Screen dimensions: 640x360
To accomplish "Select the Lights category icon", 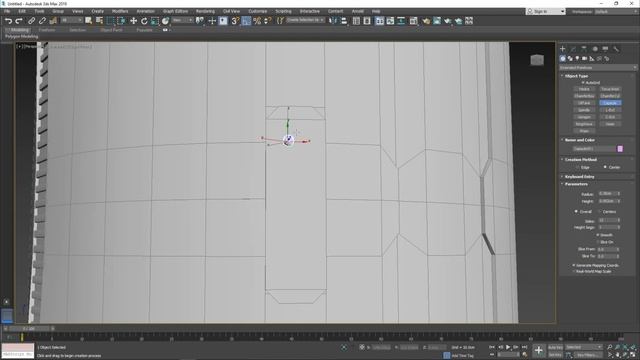I will point(577,59).
